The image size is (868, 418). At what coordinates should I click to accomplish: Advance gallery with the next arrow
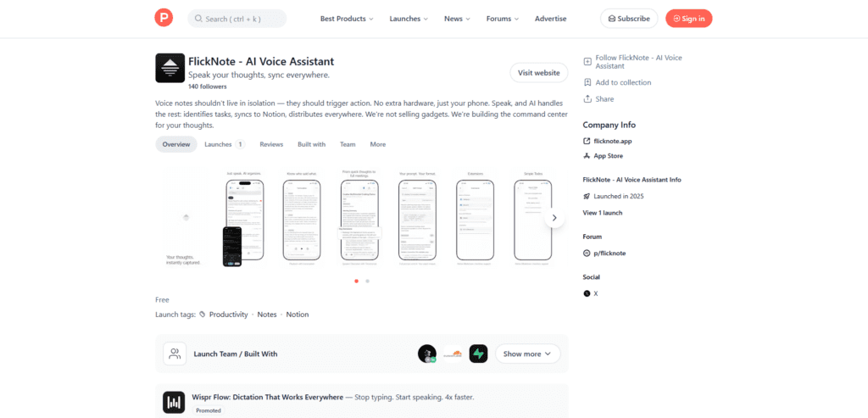554,218
